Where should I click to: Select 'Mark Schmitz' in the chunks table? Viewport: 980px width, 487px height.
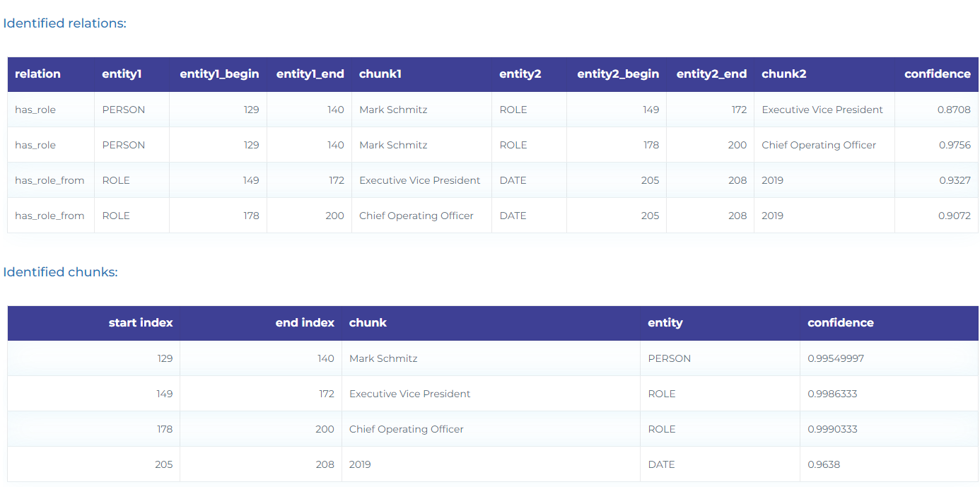(x=383, y=358)
